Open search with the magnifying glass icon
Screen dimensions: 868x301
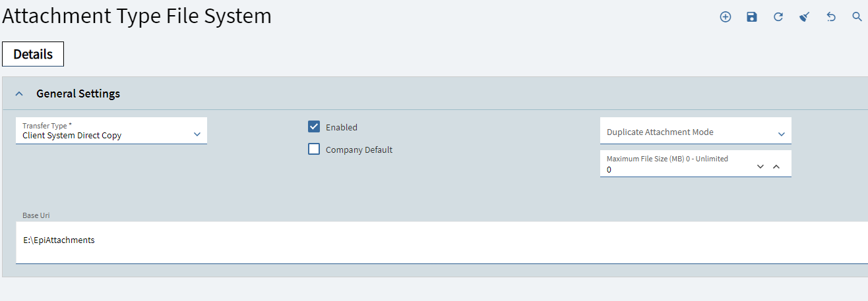857,17
